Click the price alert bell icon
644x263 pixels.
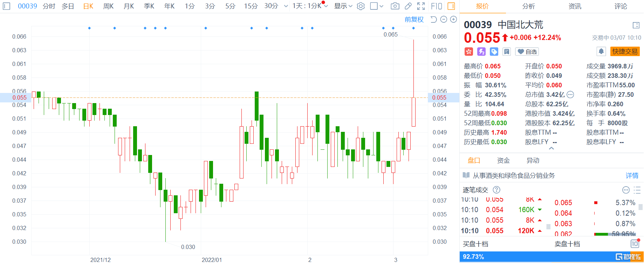click(x=601, y=52)
